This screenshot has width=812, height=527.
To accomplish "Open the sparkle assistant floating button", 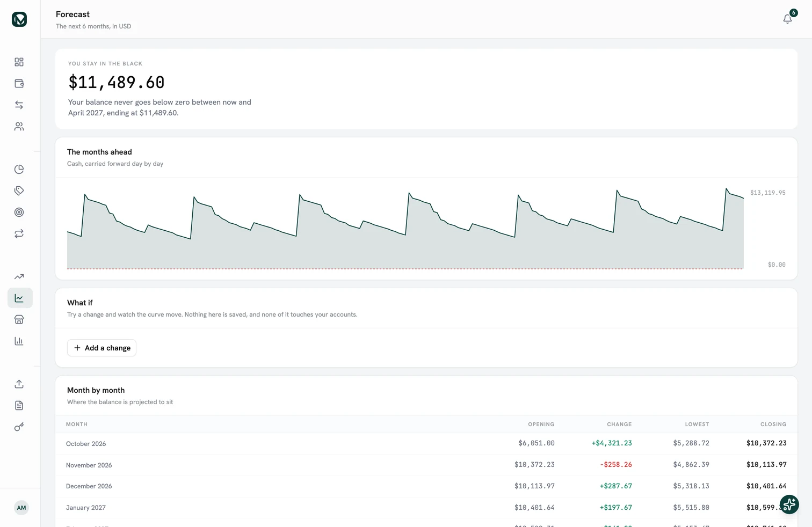I will 789,504.
